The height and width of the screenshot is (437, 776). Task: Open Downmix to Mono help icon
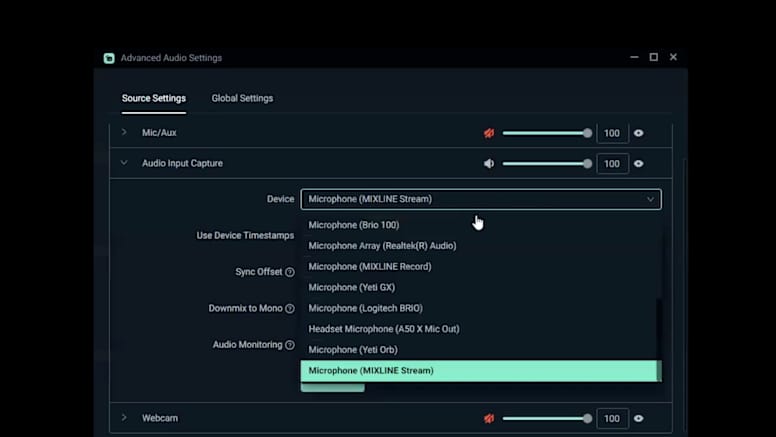[x=290, y=309]
